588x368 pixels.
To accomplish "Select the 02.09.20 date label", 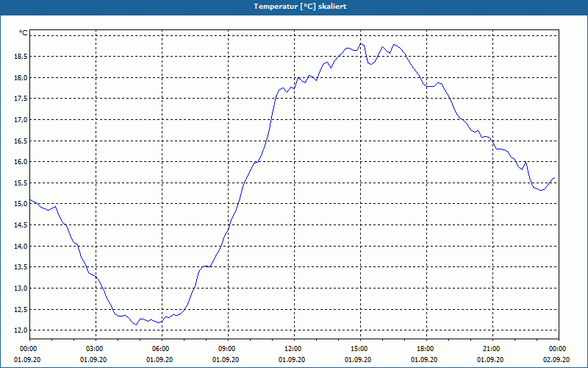I will [556, 360].
